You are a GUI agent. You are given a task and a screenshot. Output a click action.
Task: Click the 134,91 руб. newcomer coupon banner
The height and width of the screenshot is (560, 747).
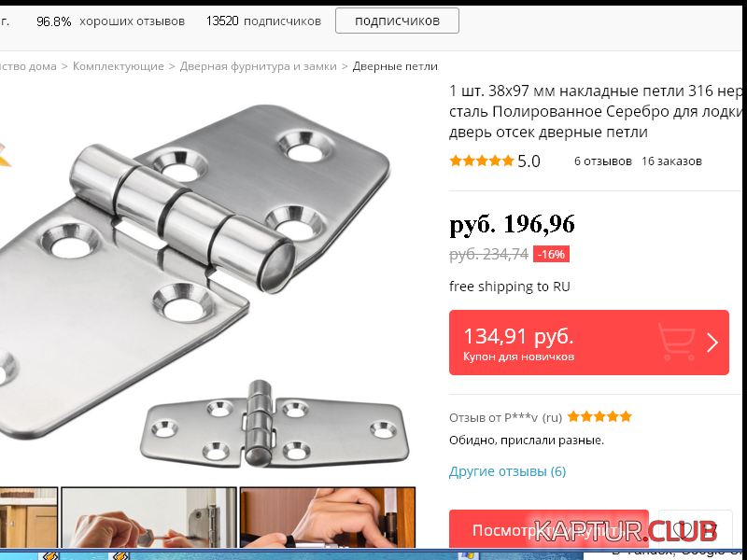point(589,343)
